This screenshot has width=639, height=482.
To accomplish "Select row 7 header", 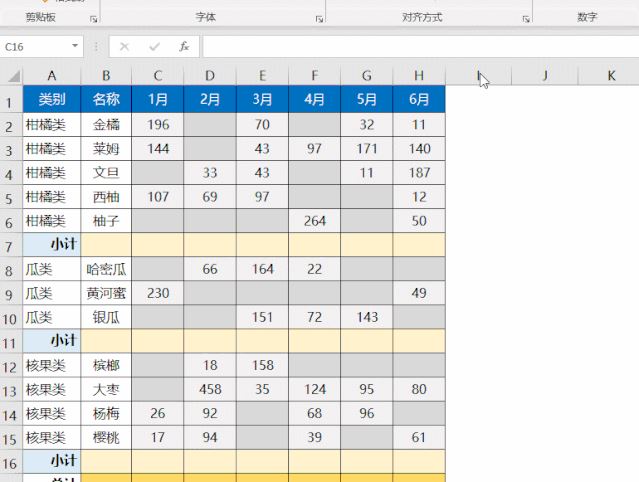I will pyautogui.click(x=11, y=245).
